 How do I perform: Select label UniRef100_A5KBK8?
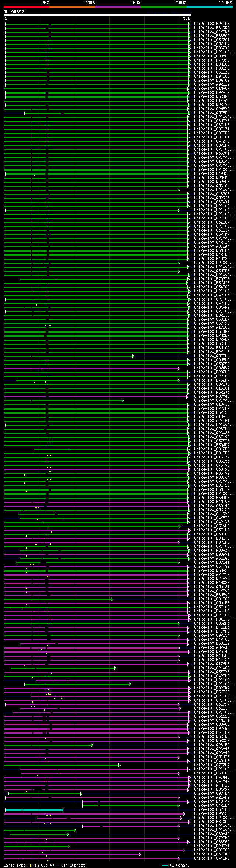(212, 854)
